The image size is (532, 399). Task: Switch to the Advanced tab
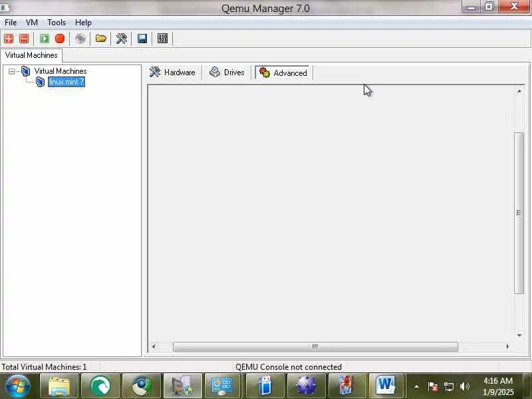tap(283, 72)
